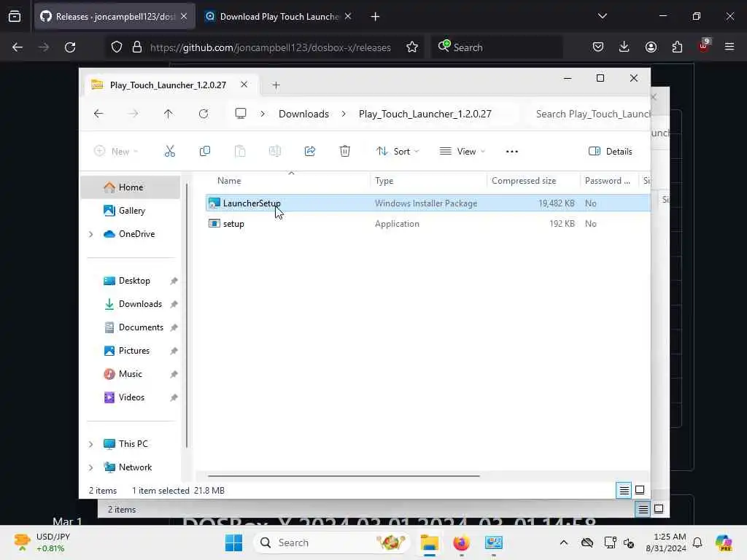Screen dimensions: 747x560
Task: Close the Explorer Play_Touch_Launcher tab
Action: pyautogui.click(x=244, y=85)
